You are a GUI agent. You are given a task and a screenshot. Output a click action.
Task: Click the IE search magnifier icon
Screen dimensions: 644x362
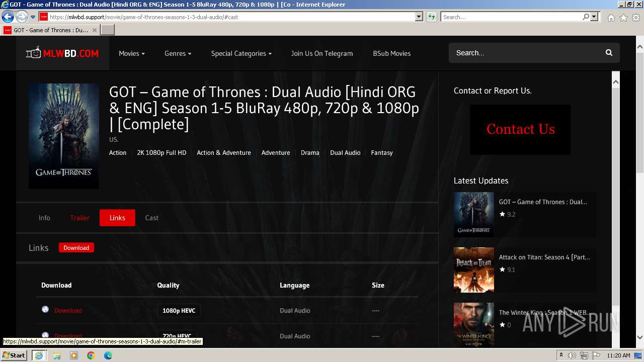pyautogui.click(x=586, y=17)
